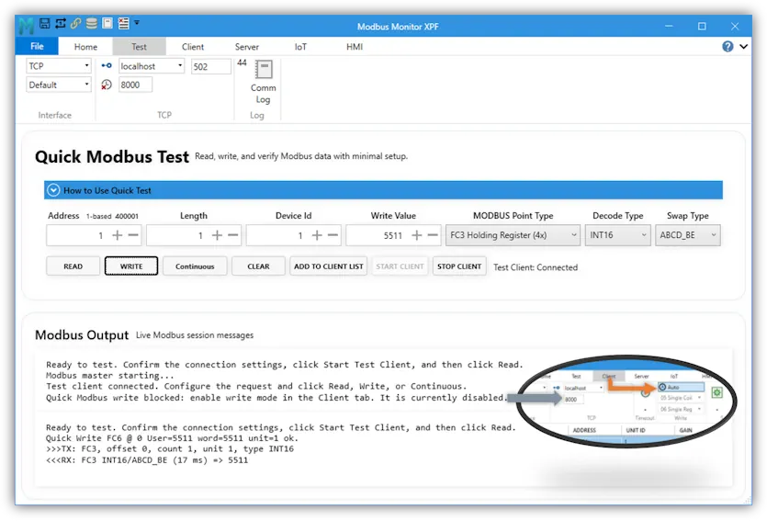Image resolution: width=767 pixels, height=532 pixels.
Task: Click the '>>>TX: FC3, offset 0' output line
Action: [170, 448]
